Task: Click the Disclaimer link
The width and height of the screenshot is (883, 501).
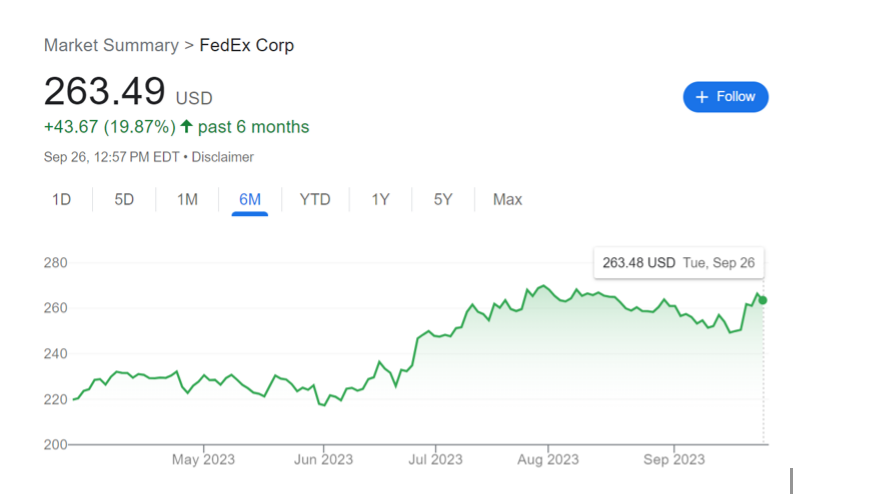Action: click(x=222, y=157)
